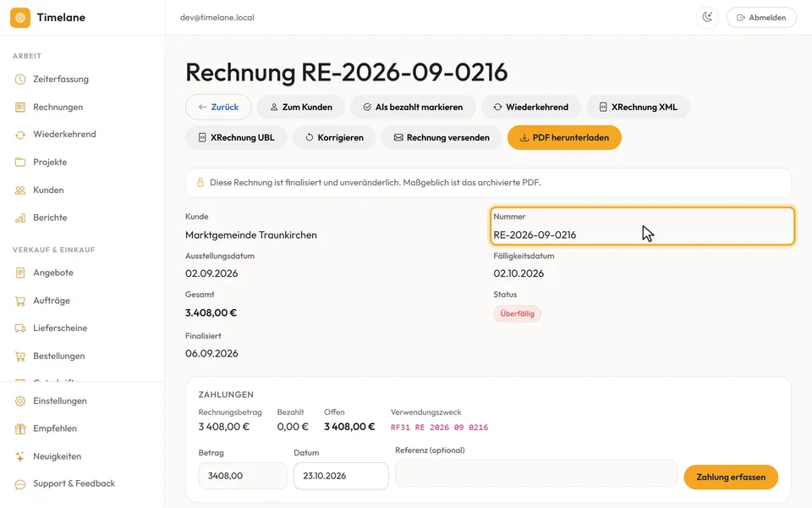
Task: Open Wiederkehrend in the sidebar
Action: click(64, 135)
